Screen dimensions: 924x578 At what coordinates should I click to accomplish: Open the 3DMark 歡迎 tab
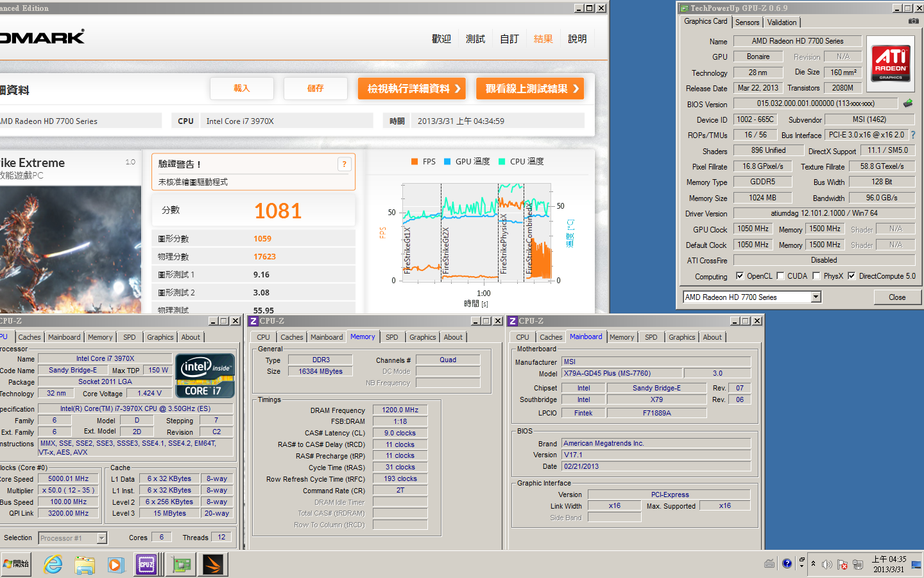click(441, 39)
